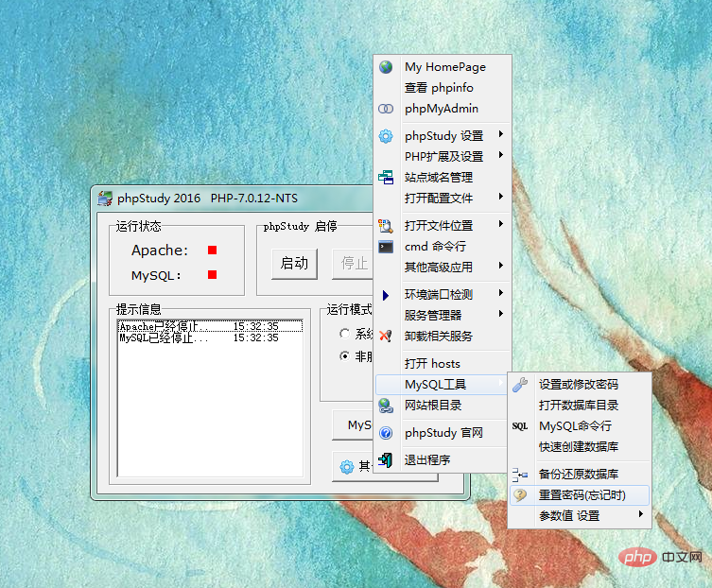Click the wrench icon beside 设置或修改密码

tap(520, 385)
